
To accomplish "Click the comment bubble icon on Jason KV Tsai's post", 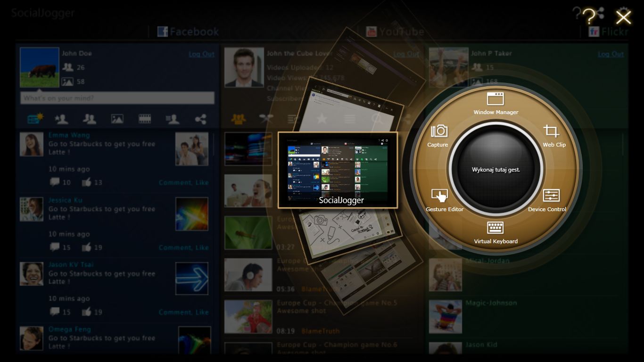I will (55, 311).
